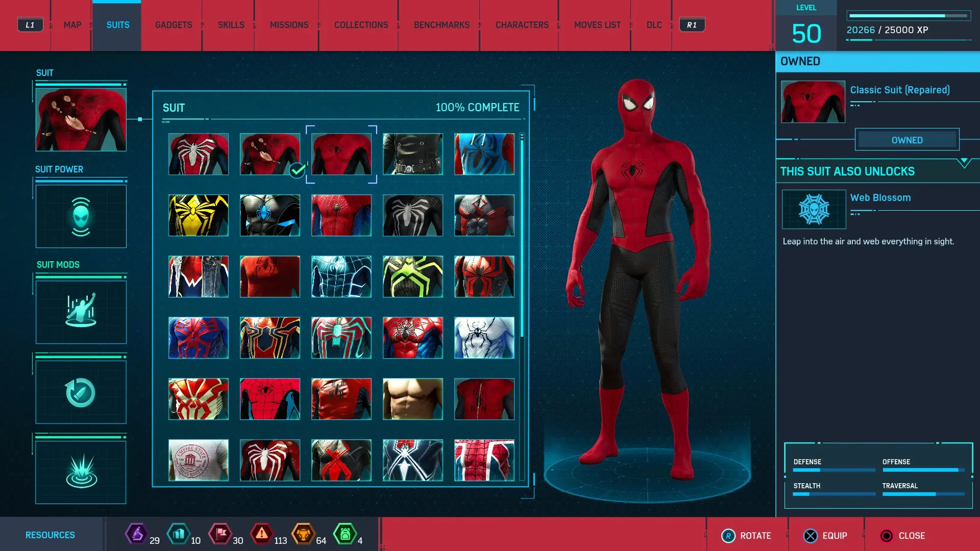The height and width of the screenshot is (551, 980).
Task: Switch to the Gadgets tab
Action: 174,25
